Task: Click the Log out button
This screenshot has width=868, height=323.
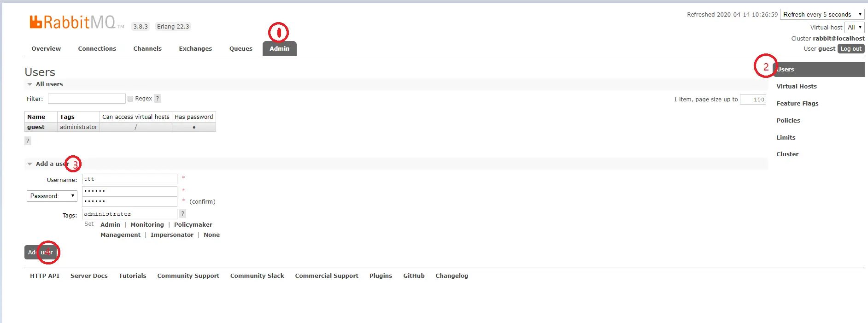Action: pos(851,49)
